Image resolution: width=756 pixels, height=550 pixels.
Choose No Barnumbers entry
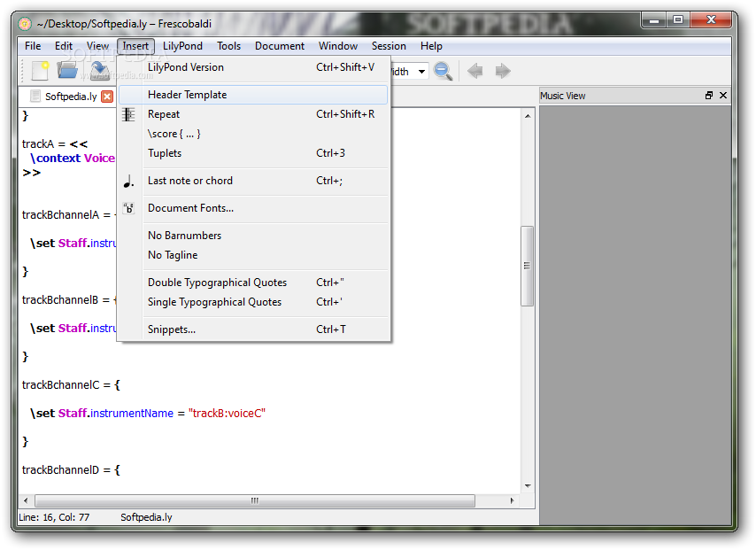[x=253, y=236]
